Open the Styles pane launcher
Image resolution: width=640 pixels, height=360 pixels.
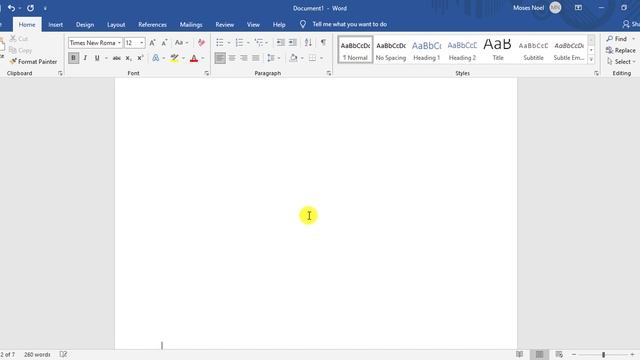[596, 73]
